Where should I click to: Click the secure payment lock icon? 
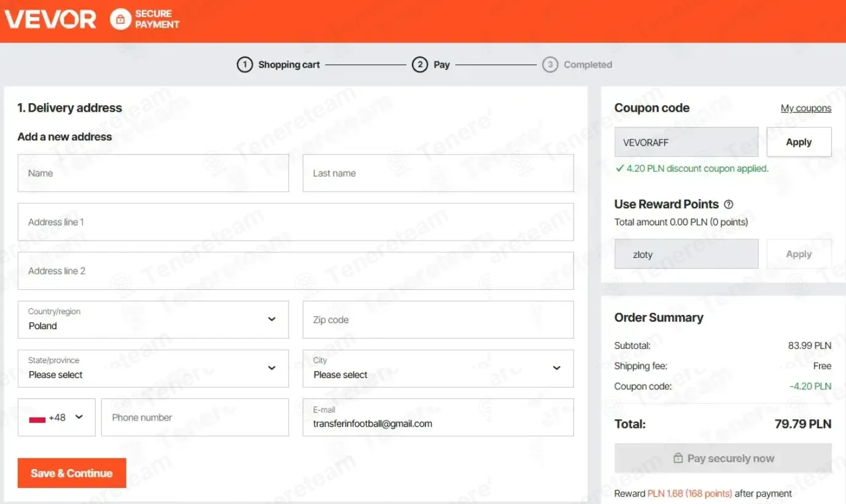click(120, 19)
